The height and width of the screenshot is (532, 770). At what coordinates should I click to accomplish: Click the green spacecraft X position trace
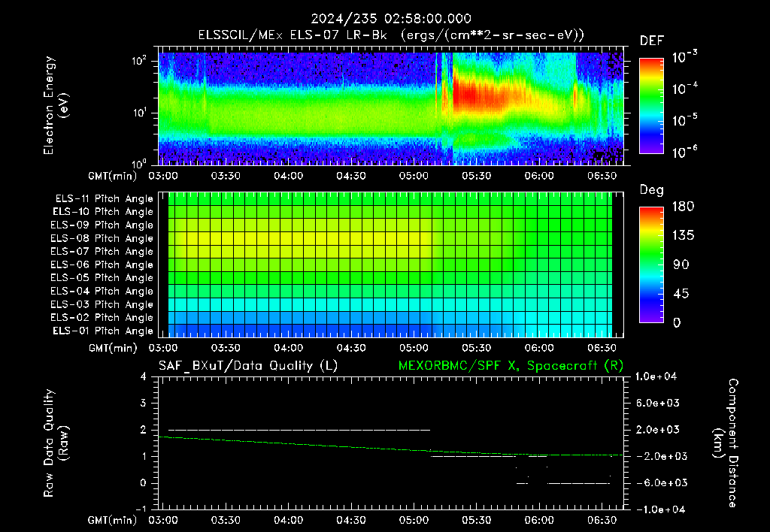(391, 448)
